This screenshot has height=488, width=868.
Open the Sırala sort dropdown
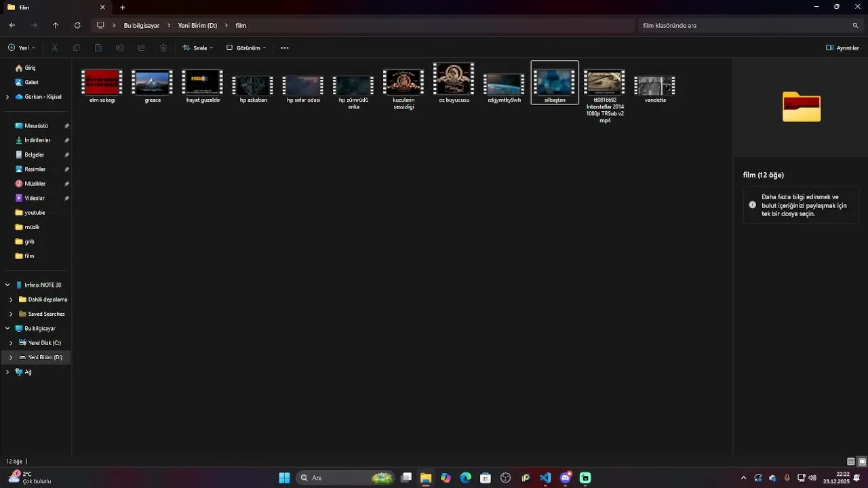[x=198, y=47]
